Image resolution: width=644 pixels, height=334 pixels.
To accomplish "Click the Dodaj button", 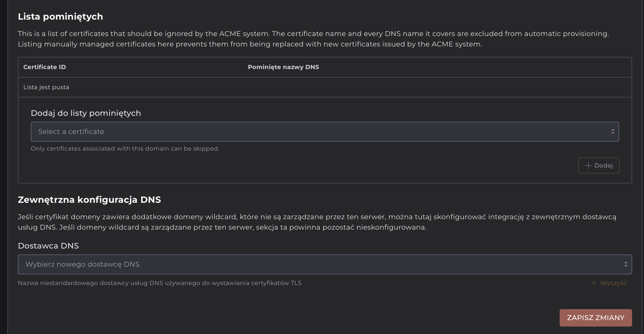I will point(599,166).
